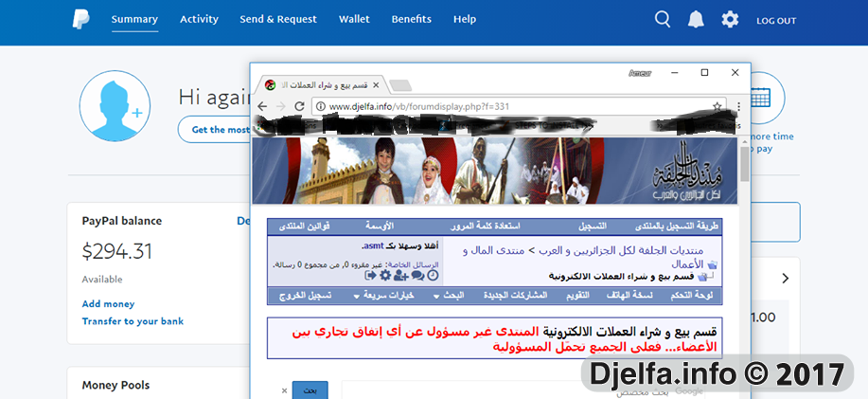The width and height of the screenshot is (868, 399).
Task: Clear the search box with x icon
Action: click(x=285, y=390)
